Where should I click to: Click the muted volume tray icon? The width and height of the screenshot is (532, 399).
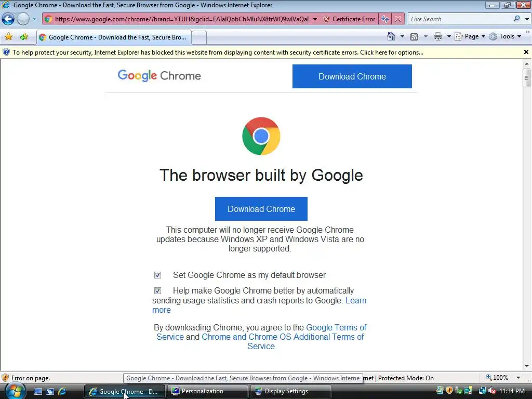pos(491,391)
